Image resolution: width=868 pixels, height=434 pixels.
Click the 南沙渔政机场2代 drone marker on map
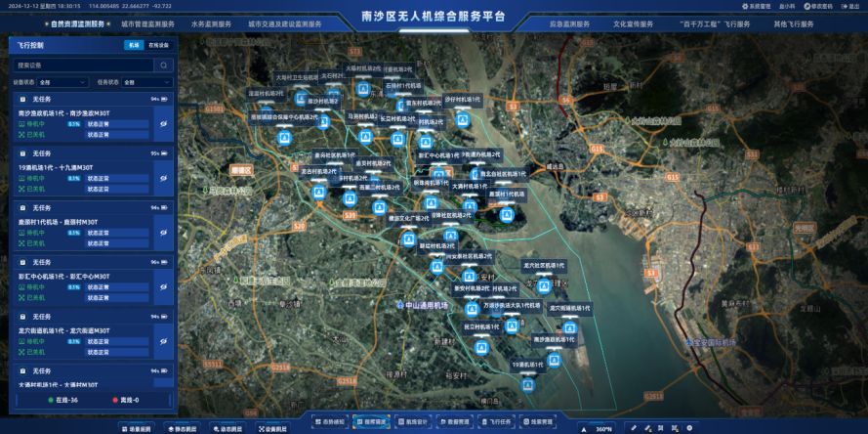(553, 360)
